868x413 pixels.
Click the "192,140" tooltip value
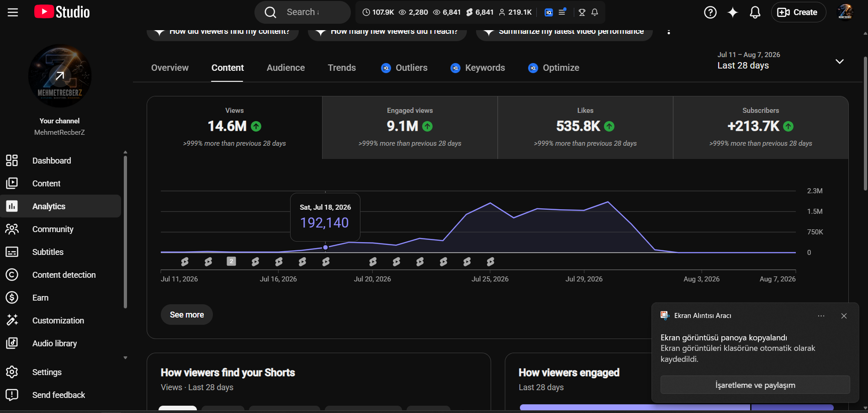324,222
